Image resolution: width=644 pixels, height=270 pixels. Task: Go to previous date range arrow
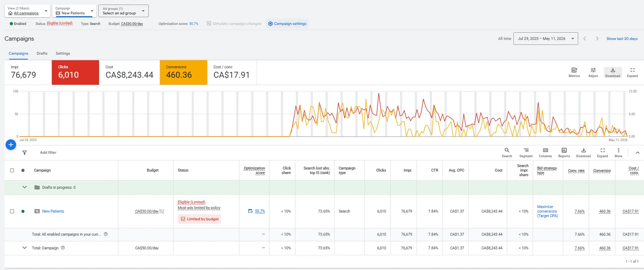[585, 39]
